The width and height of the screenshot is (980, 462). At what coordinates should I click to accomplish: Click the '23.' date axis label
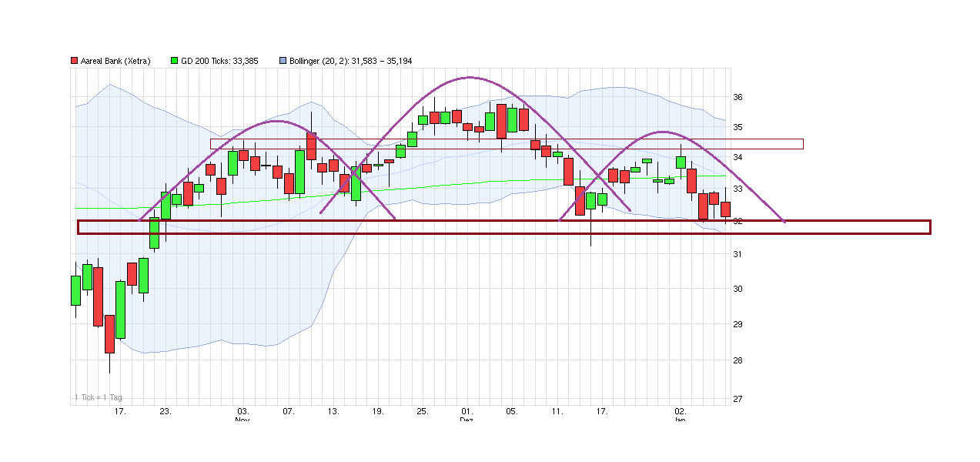pyautogui.click(x=166, y=412)
